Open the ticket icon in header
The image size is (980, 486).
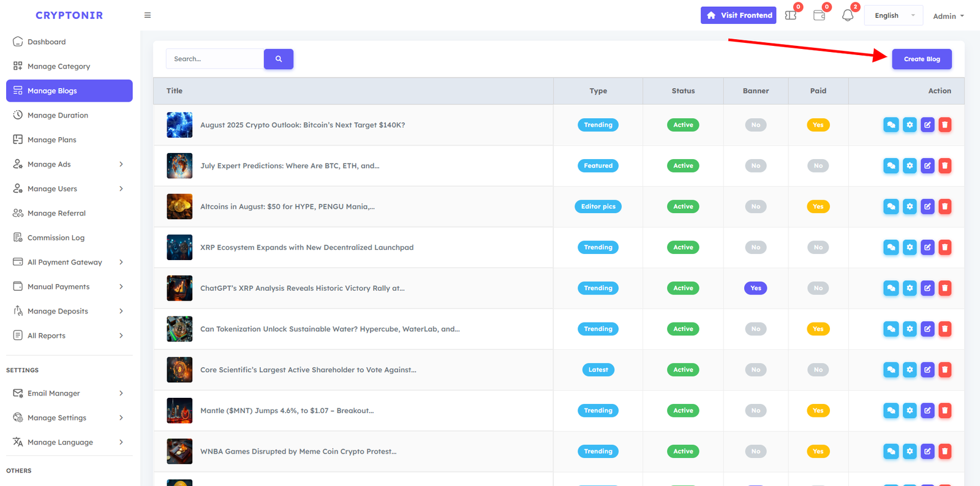coord(791,15)
